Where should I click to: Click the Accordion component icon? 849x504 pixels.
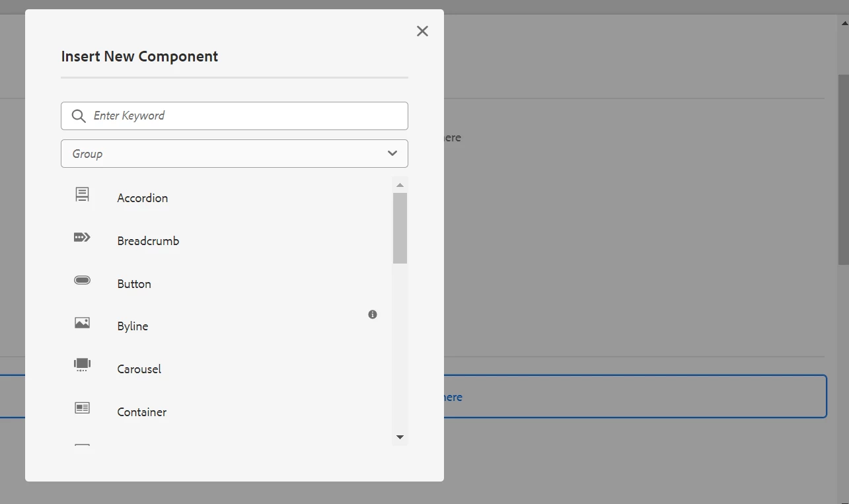point(82,194)
